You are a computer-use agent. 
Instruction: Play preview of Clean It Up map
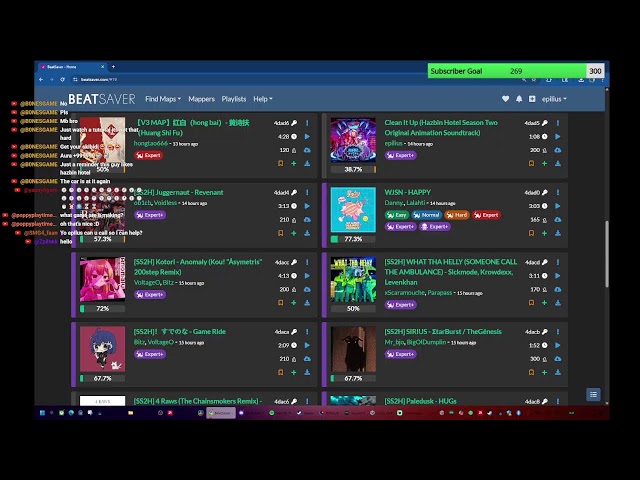click(558, 136)
